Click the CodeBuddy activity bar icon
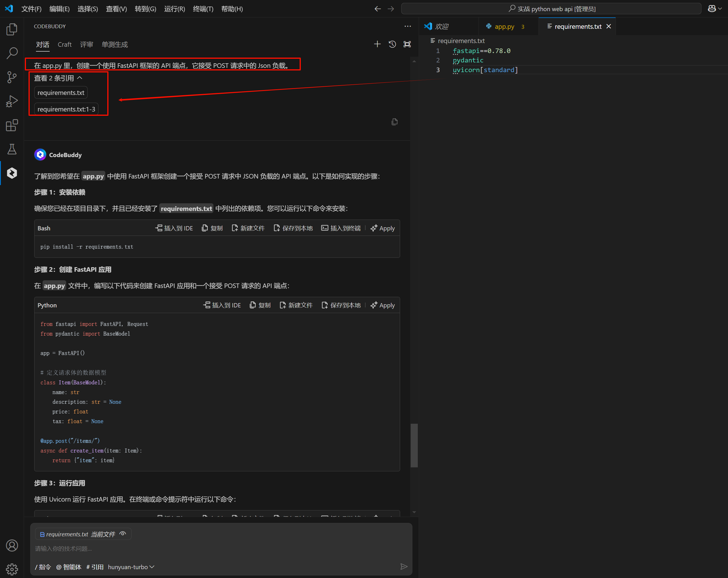Viewport: 728px width, 578px height. 12,173
